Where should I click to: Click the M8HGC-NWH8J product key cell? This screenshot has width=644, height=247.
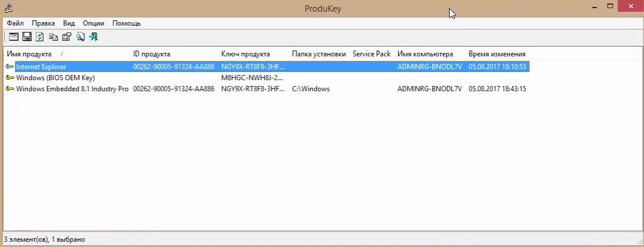(x=252, y=78)
